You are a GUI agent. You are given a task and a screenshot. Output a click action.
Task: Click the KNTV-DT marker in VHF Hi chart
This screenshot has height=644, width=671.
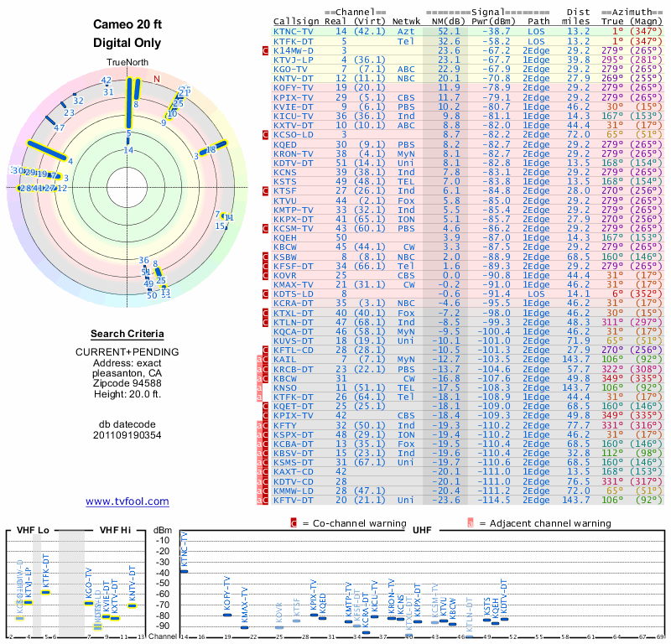point(132,605)
